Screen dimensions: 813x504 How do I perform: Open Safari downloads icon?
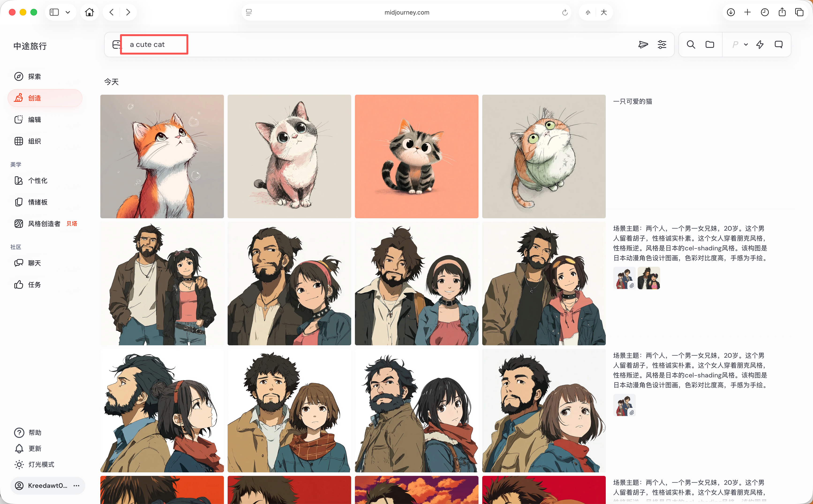(x=731, y=12)
